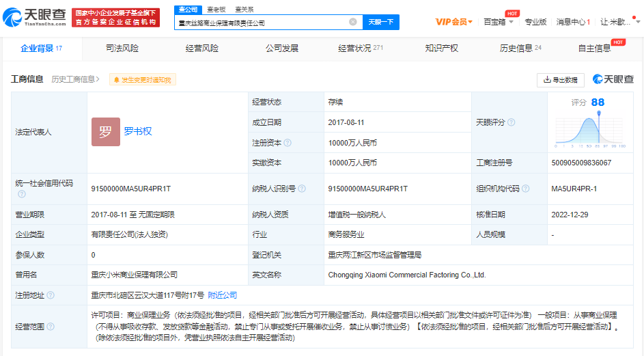Screen dimensions: 644x356
Task: Click the 天眼一下 search button
Action: coord(381,22)
